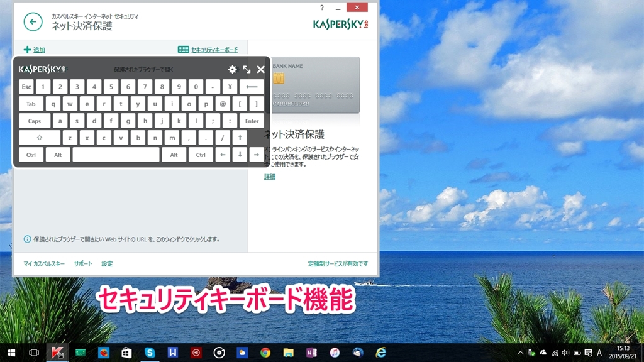This screenshot has width=644, height=362.
Task: Open the Windows Start button
Action: [11, 353]
